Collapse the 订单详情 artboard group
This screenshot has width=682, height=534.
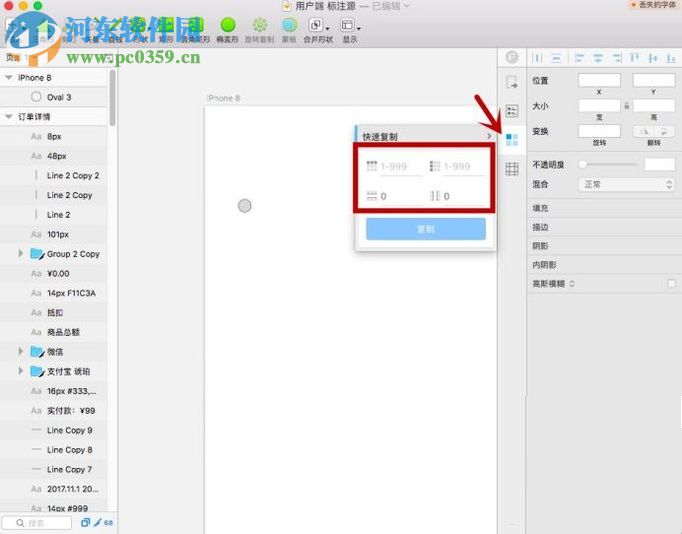9,117
